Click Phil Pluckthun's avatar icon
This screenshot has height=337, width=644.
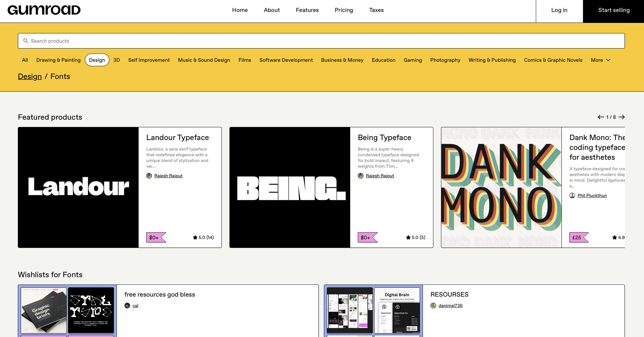click(x=572, y=196)
